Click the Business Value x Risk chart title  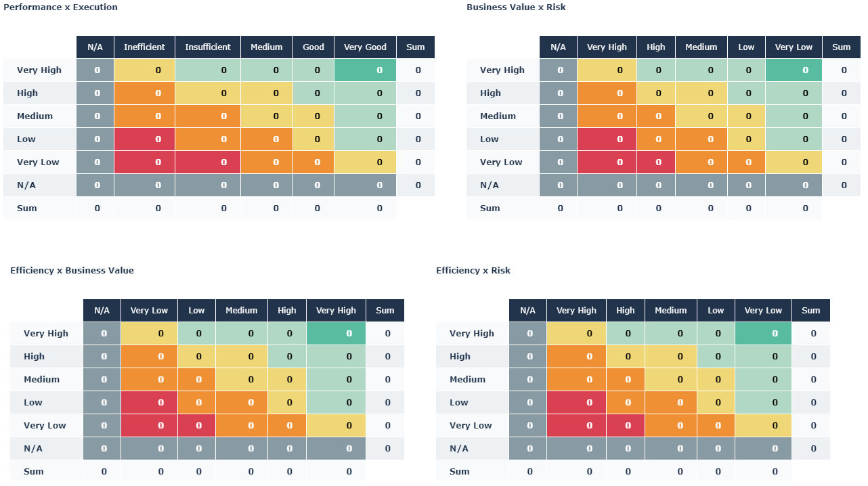(516, 7)
